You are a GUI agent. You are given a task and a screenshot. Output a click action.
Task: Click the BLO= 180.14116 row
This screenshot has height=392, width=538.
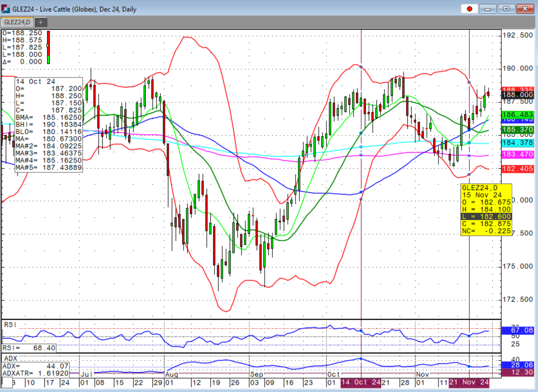pos(49,132)
